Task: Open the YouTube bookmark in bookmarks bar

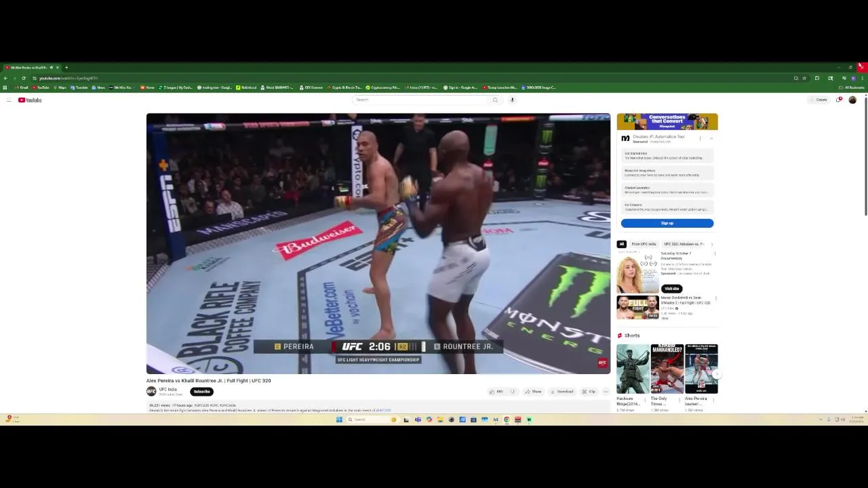Action: click(41, 87)
